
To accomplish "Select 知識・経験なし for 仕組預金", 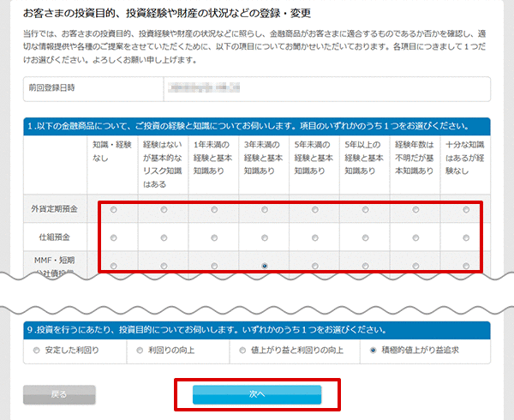I will (113, 237).
